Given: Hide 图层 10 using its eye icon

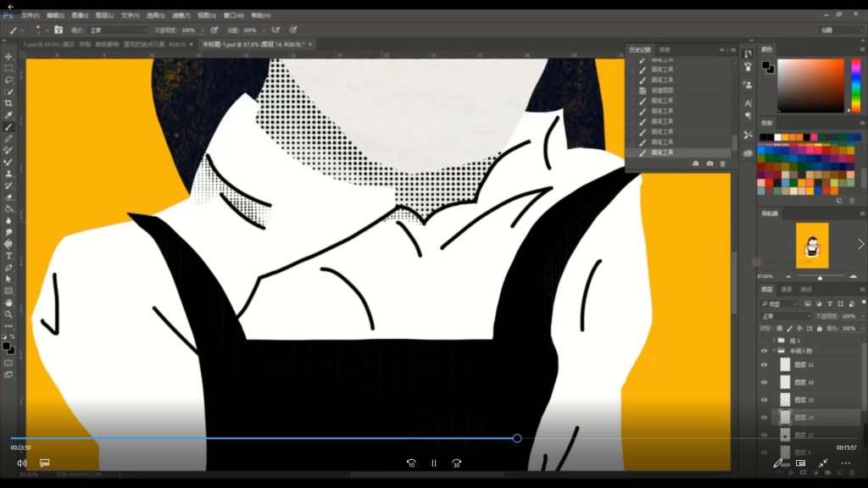Looking at the screenshot, I should point(764,382).
